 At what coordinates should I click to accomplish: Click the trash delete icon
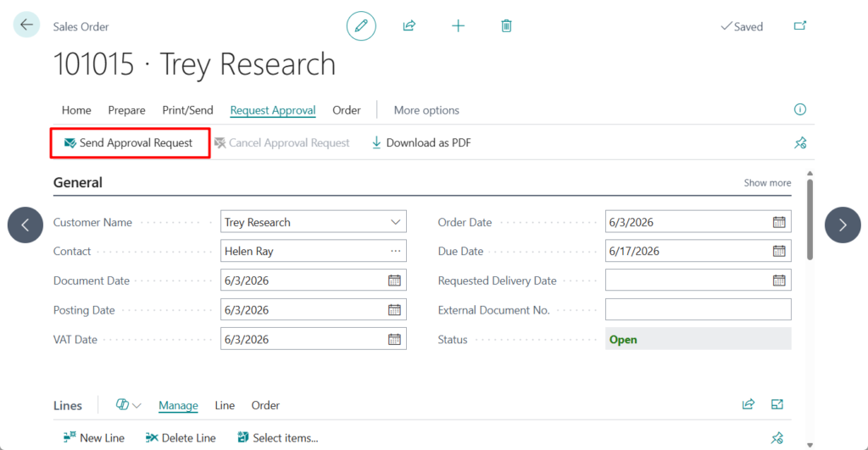[x=506, y=26]
